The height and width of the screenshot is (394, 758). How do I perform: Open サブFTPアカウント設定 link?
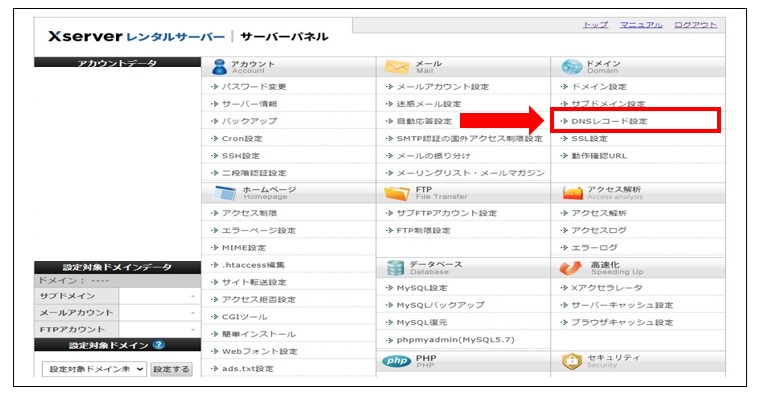click(447, 213)
